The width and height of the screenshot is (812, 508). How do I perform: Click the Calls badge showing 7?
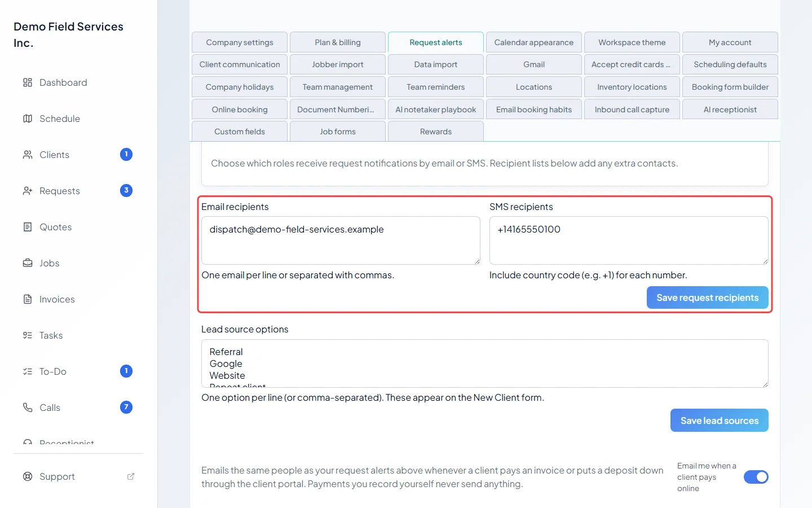126,407
